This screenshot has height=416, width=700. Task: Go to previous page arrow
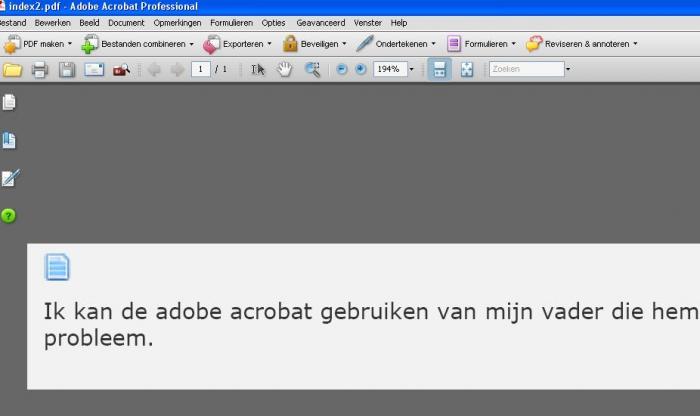click(x=154, y=70)
